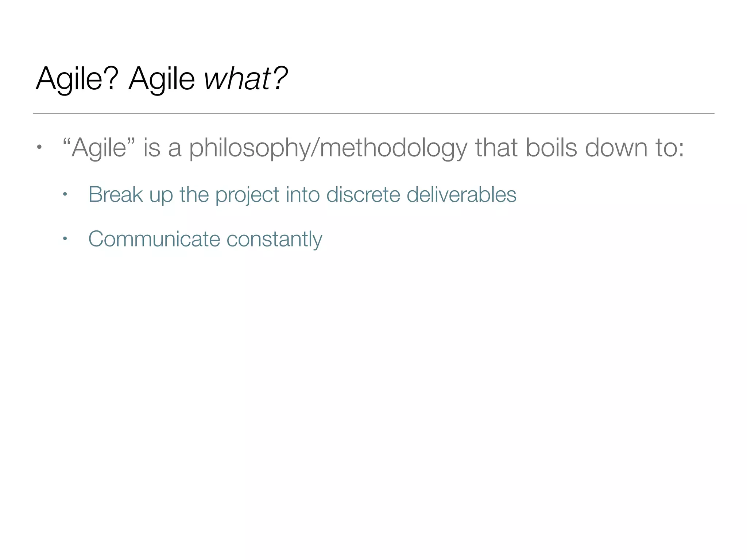
Task: Click the bullet dot before "Agile" line
Action: click(x=39, y=148)
